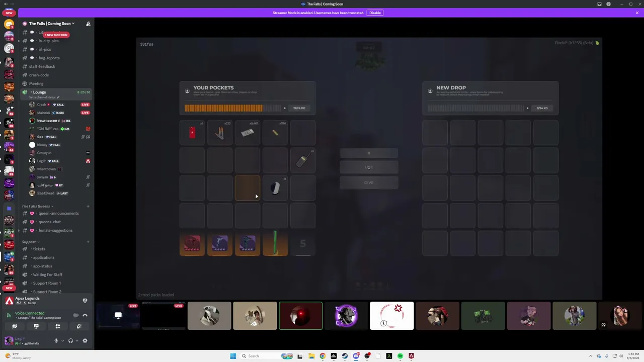644x362 pixels.
Task: Click the New Drop weight bar
Action: [x=476, y=108]
